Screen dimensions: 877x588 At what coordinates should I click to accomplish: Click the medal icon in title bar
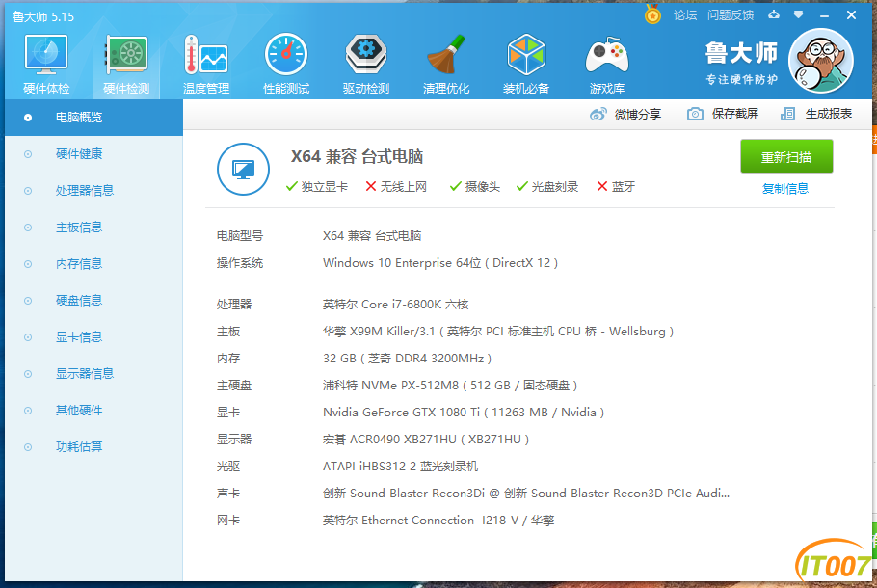[x=652, y=14]
